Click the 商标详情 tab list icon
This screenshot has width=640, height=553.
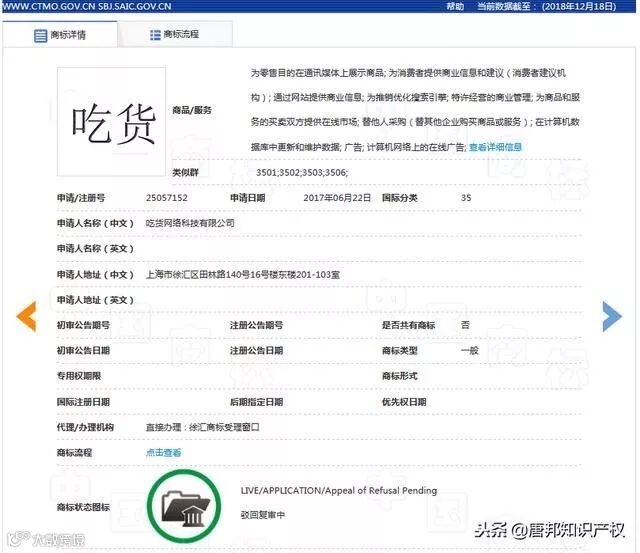click(40, 36)
